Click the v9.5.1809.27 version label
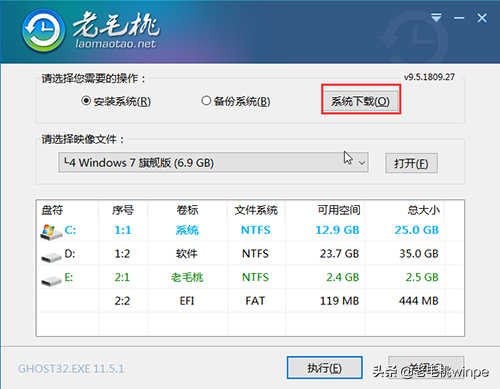This screenshot has width=500, height=389. 429,77
